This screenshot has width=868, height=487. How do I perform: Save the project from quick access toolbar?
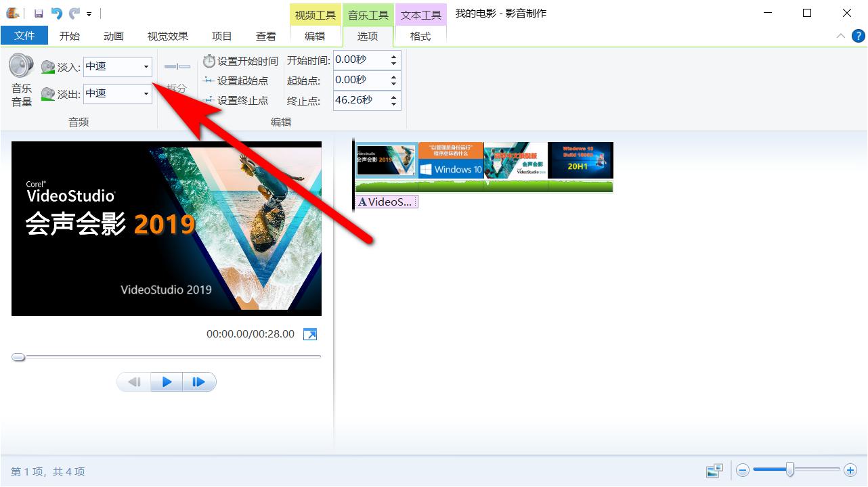click(x=39, y=13)
